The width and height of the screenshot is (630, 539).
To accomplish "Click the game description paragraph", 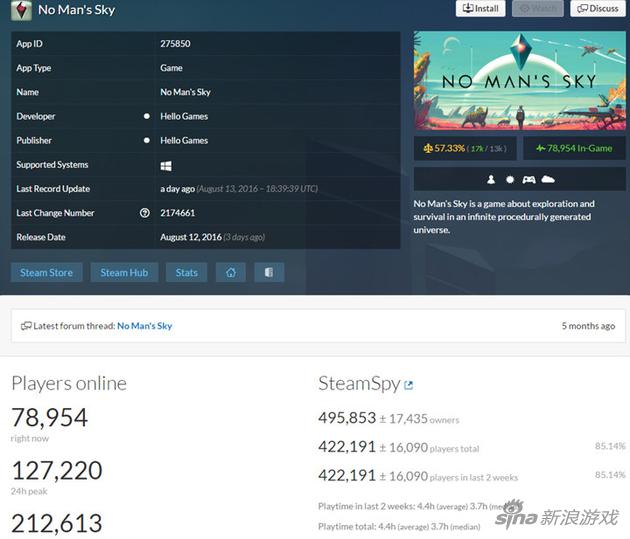I will click(504, 217).
